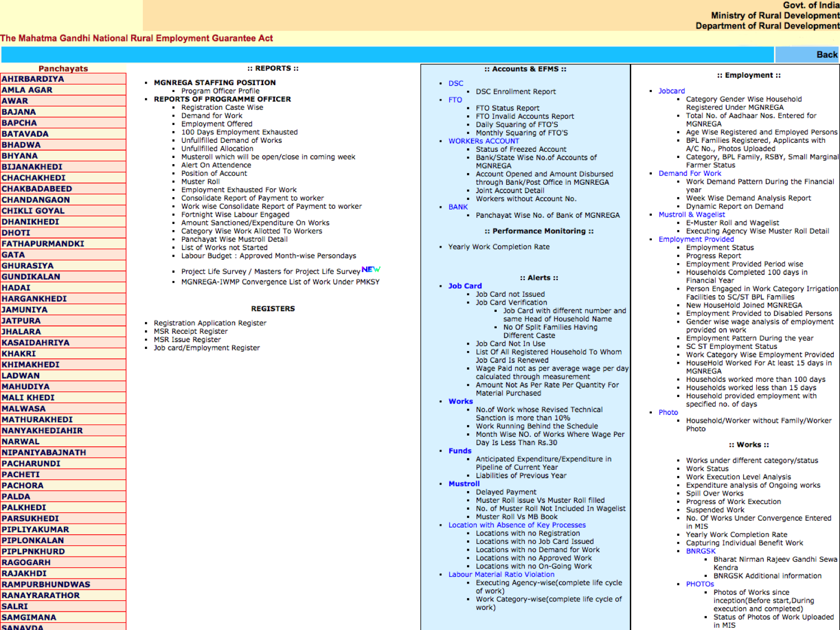Open SC ST Employment Status
The image size is (840, 630).
pos(731,347)
